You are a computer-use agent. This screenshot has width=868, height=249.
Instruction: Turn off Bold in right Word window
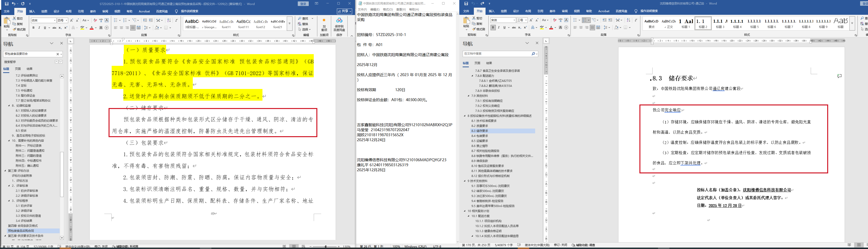(x=493, y=28)
